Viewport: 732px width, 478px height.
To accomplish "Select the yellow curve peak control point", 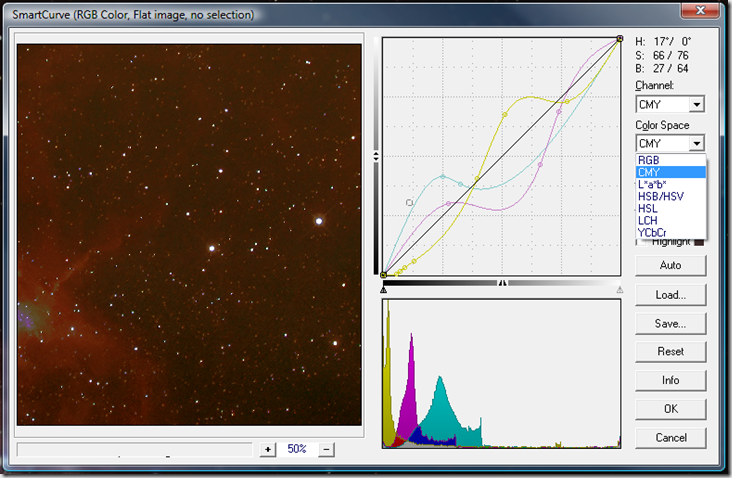I will [x=505, y=114].
